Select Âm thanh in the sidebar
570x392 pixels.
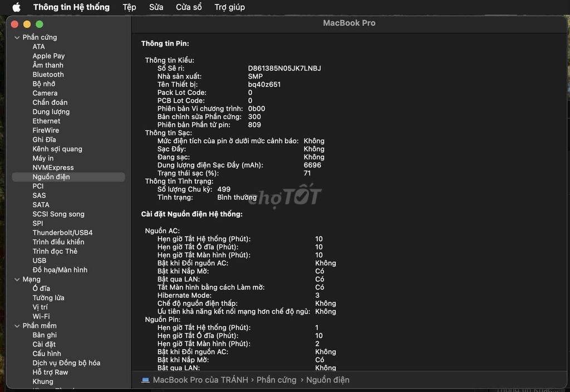tap(48, 65)
